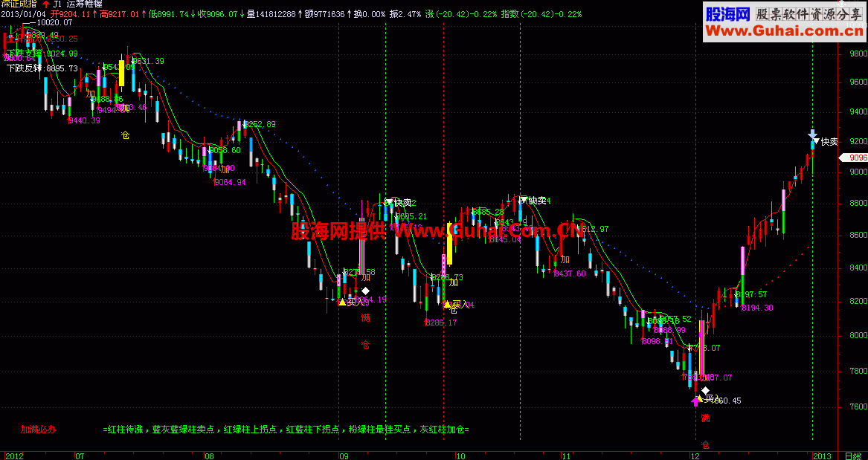Image resolution: width=868 pixels, height=460 pixels.
Task: Click the 日线 period button
Action: click(x=853, y=456)
